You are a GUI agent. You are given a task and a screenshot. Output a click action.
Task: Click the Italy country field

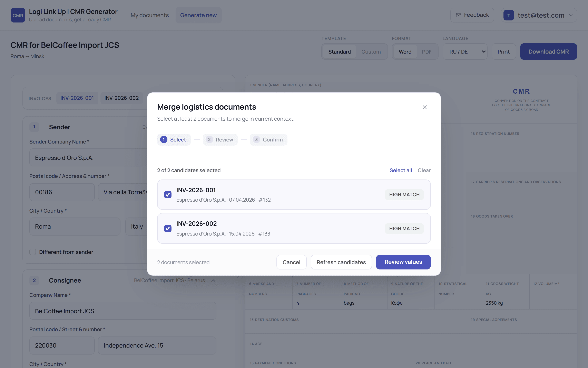coord(136,226)
